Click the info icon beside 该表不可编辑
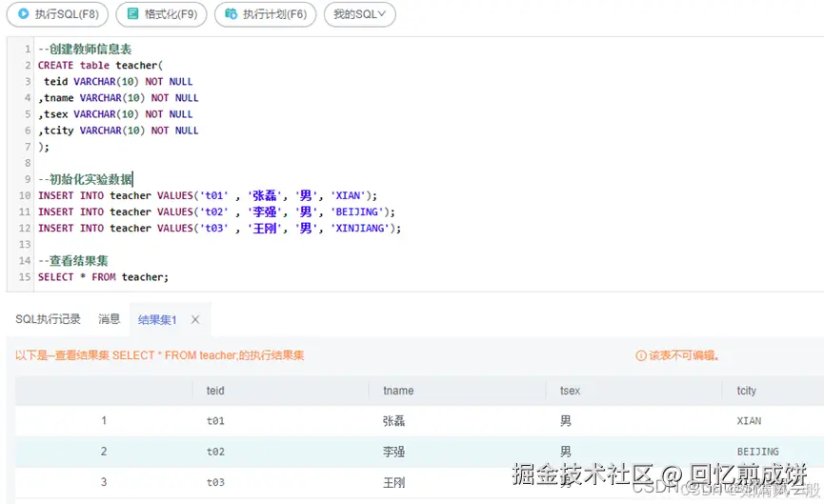 [x=640, y=355]
